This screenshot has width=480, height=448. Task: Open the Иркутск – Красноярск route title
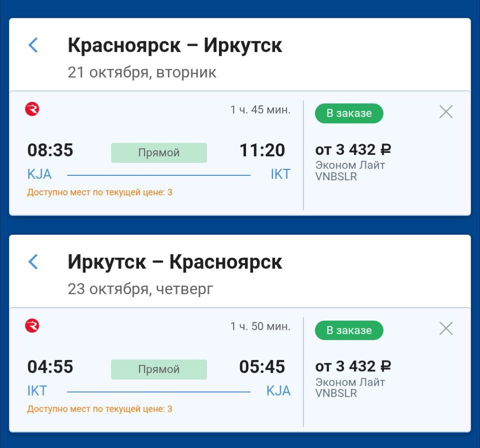pos(175,262)
